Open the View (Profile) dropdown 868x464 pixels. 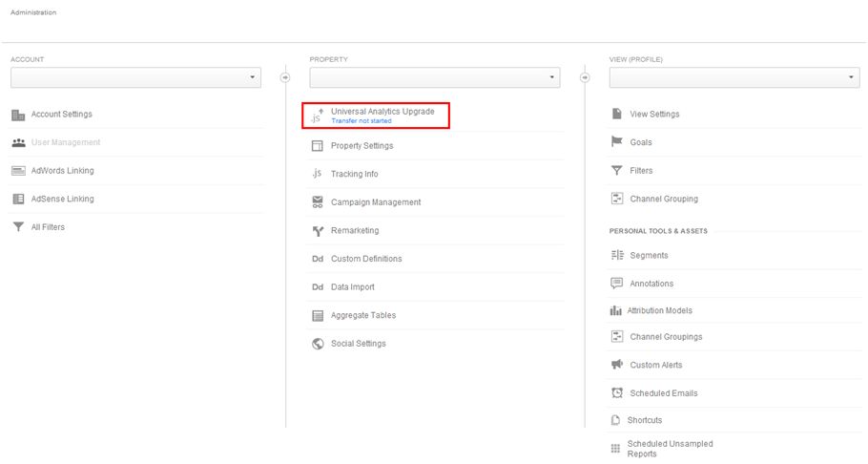pos(734,77)
